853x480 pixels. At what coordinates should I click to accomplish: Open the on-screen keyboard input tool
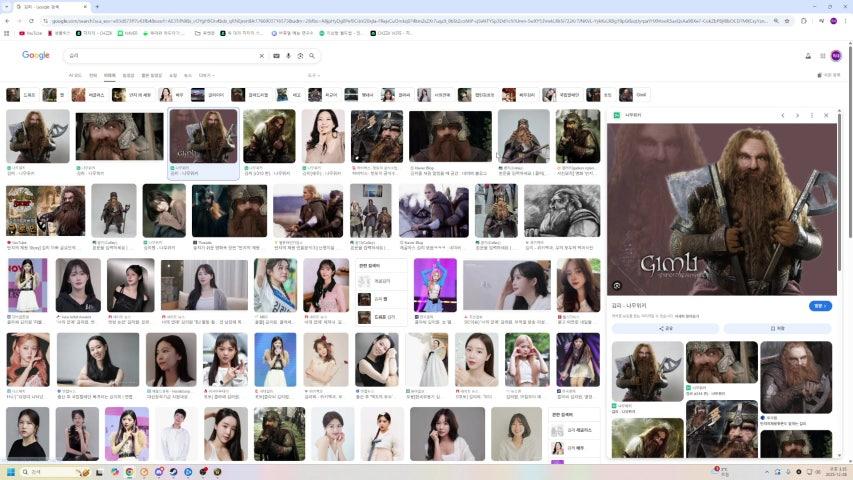(x=276, y=56)
